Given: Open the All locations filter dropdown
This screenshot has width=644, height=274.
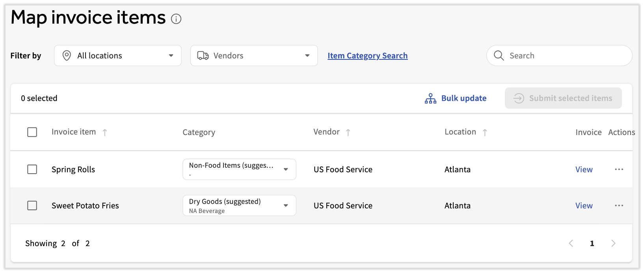Looking at the screenshot, I should click(118, 56).
